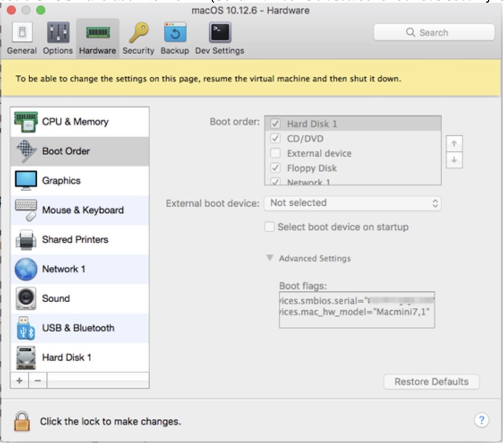
Task: Click 'Click the lock to make changes' text
Action: [110, 422]
